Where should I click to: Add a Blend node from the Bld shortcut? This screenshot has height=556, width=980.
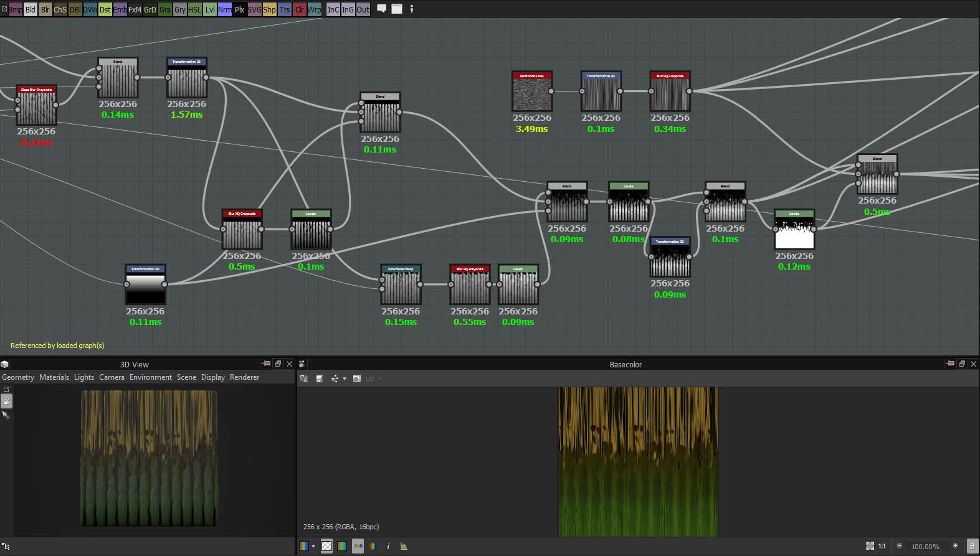point(30,9)
